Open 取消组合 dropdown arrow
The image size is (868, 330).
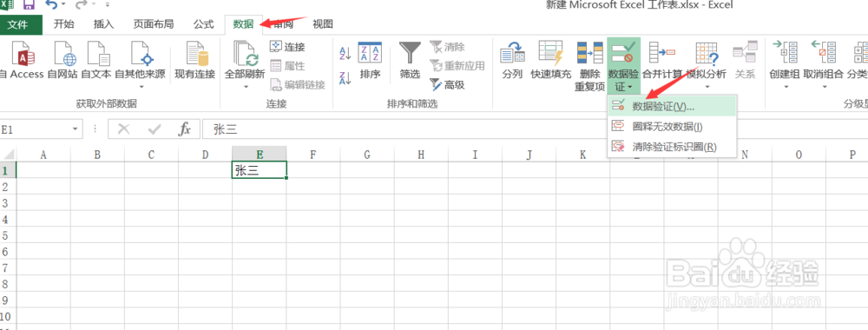tap(824, 86)
